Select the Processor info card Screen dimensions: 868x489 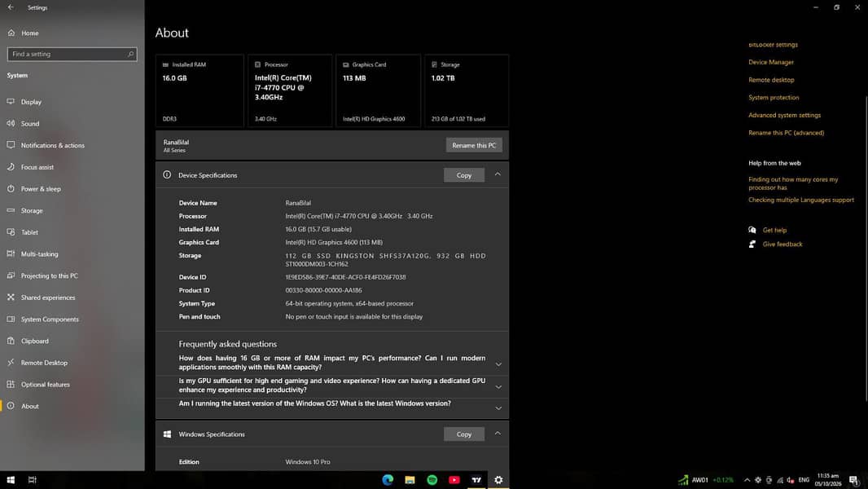click(x=290, y=90)
